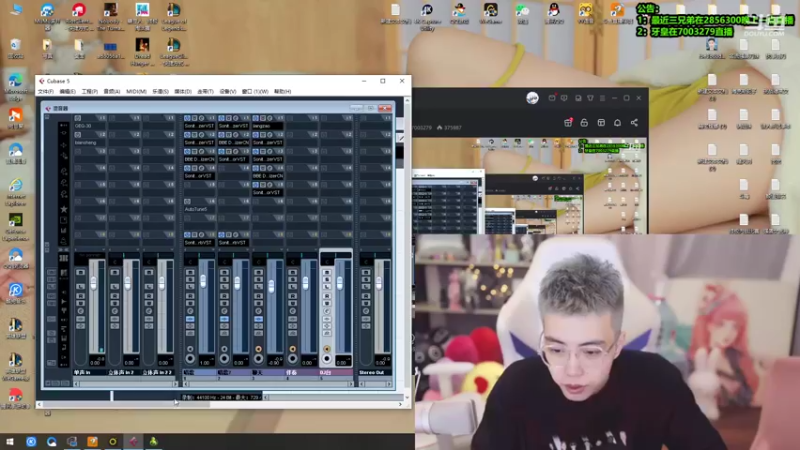Enable Write automation on channel 4
Screen dimensions: 800x450
click(293, 303)
